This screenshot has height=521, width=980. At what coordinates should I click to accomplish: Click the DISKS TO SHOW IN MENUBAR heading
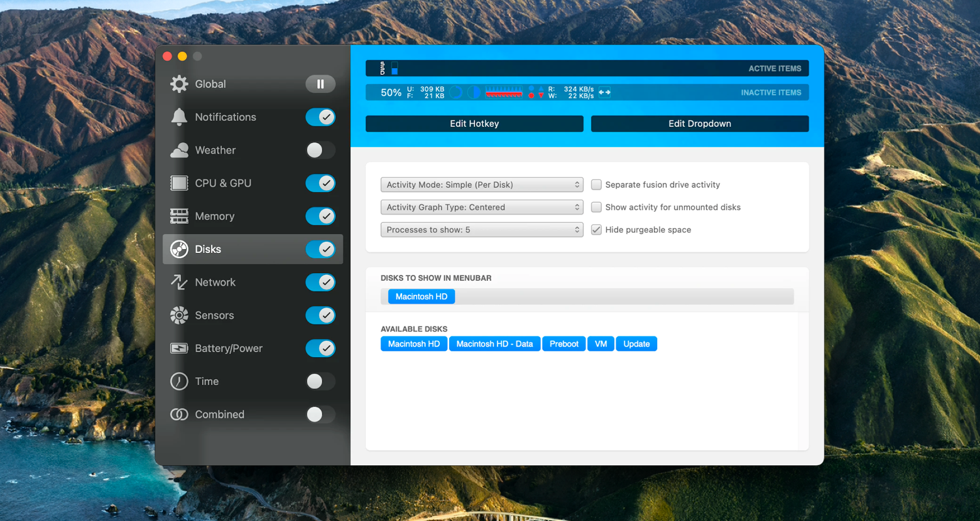tap(436, 278)
